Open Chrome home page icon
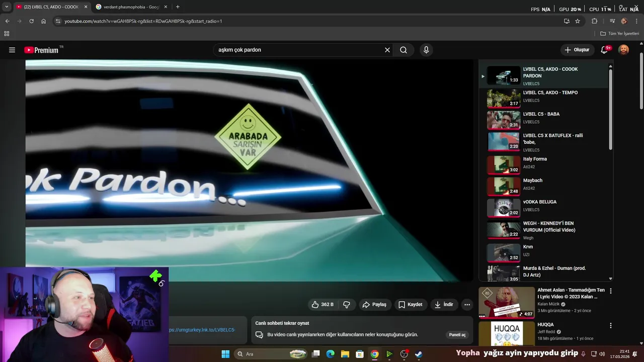This screenshot has height=362, width=644. point(43,21)
